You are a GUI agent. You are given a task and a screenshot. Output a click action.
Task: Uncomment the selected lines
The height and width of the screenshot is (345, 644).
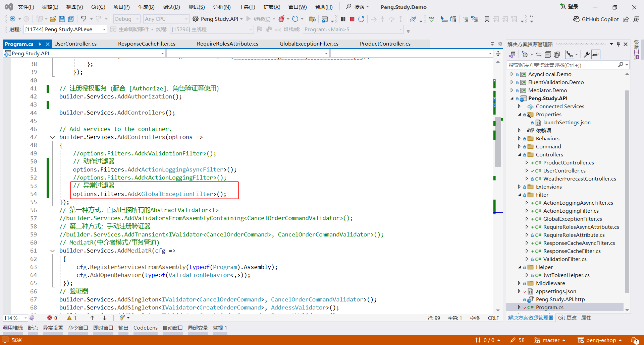click(x=475, y=19)
